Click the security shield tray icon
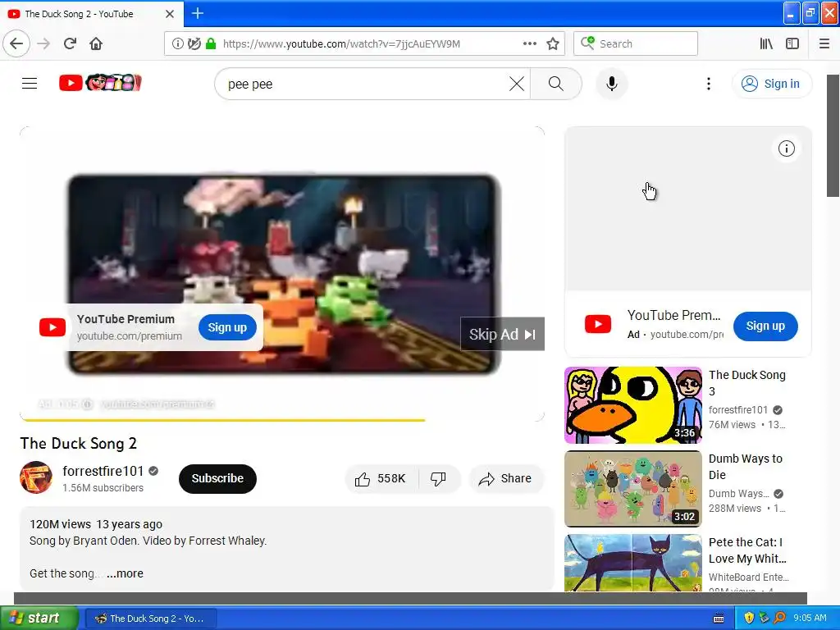The image size is (840, 630). point(749,619)
